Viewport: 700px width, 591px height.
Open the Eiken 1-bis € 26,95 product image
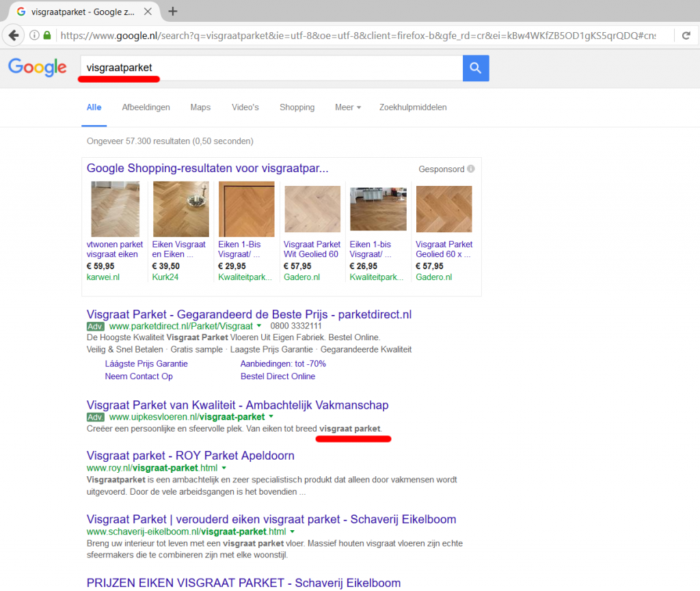[378, 209]
